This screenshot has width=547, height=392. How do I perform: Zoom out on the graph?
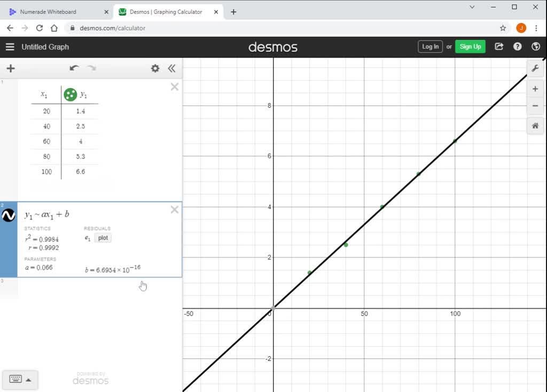[535, 106]
